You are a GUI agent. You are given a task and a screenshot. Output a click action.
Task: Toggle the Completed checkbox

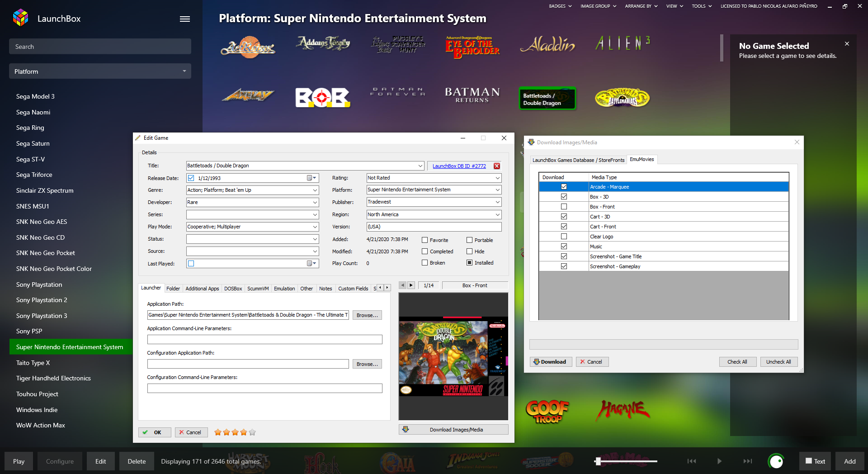click(425, 251)
